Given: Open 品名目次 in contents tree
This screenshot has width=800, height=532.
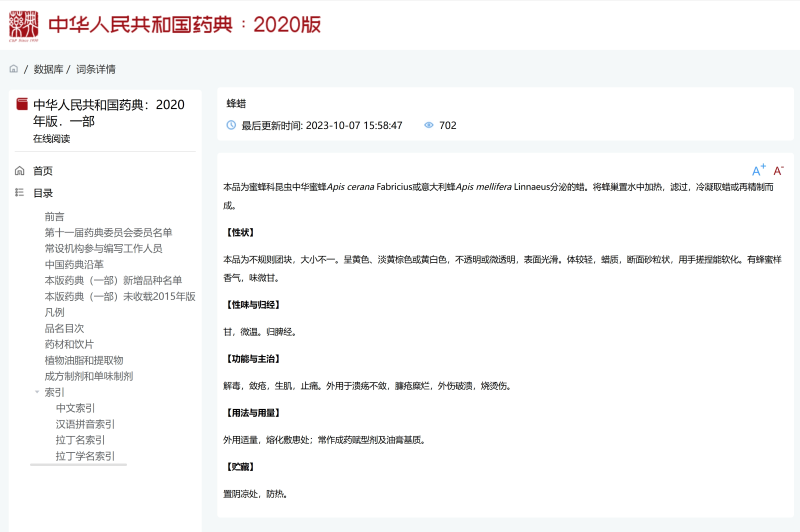Looking at the screenshot, I should 64,328.
